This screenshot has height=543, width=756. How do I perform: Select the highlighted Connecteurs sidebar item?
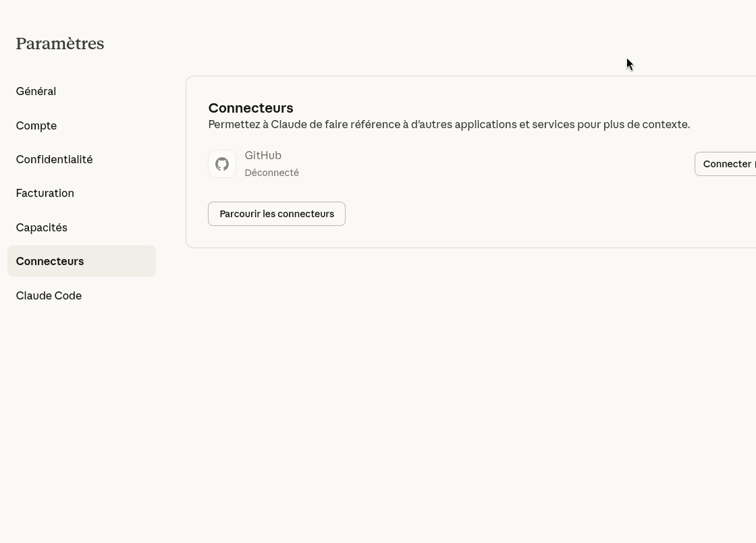pos(50,261)
